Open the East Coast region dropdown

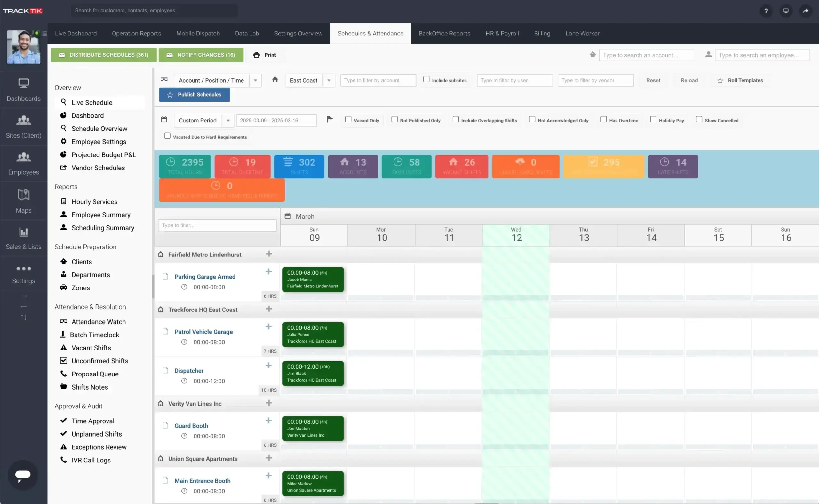tap(329, 80)
